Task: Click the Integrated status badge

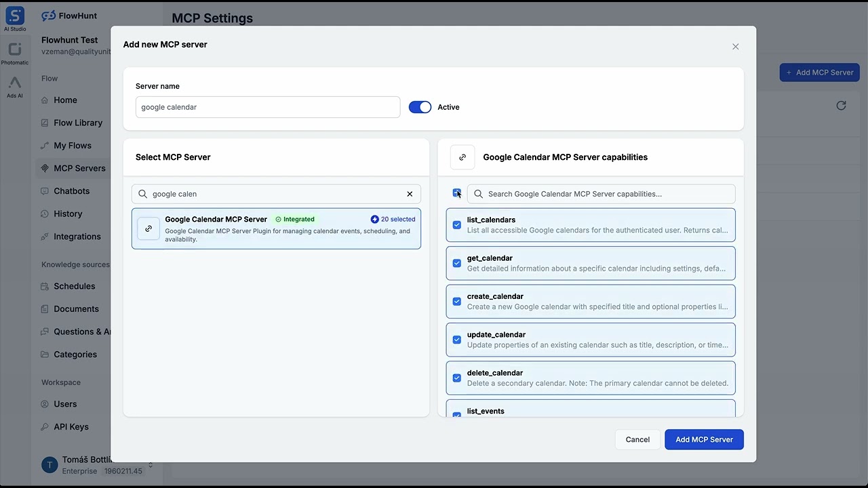Action: [295, 220]
